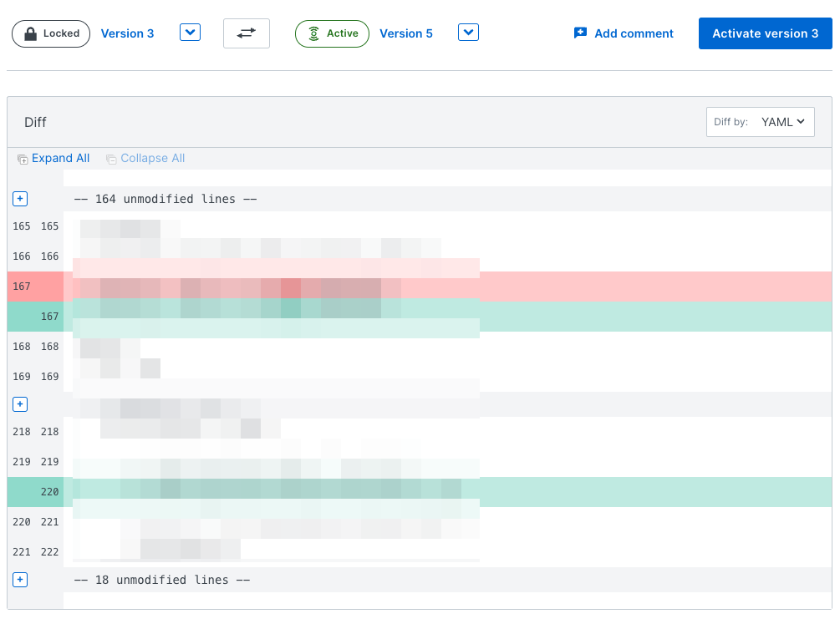Open the Version 5 dropdown arrow

469,33
